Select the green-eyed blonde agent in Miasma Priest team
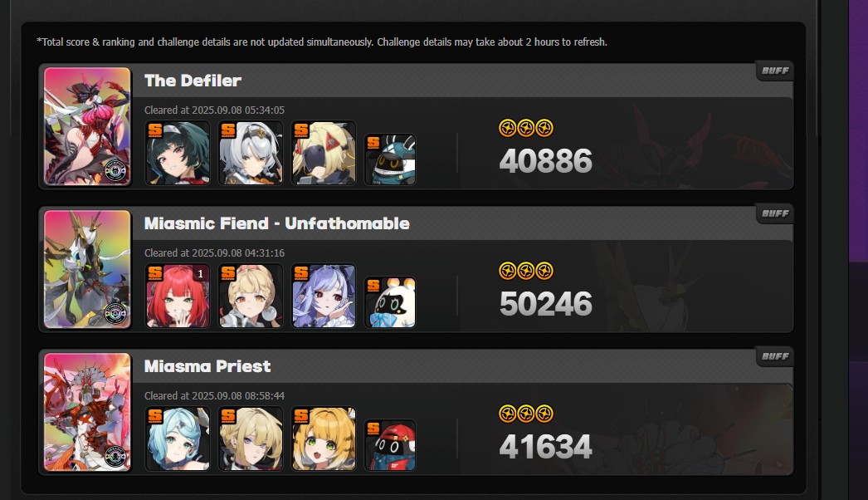Screen dimensions: 868x500 [x=324, y=439]
